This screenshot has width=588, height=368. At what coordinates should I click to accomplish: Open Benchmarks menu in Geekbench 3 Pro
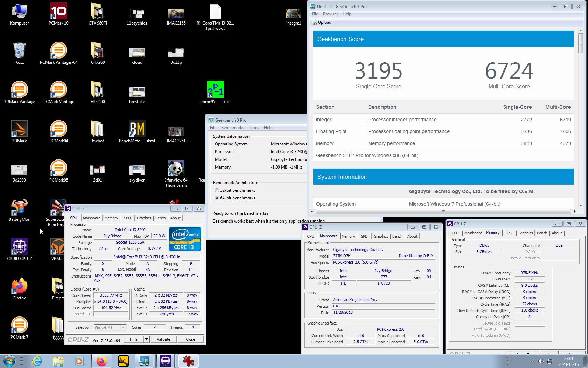coord(232,128)
